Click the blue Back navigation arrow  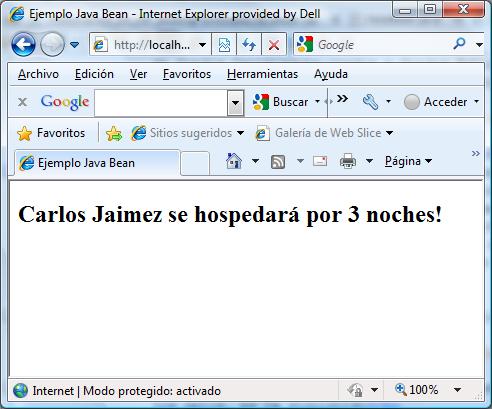point(23,44)
